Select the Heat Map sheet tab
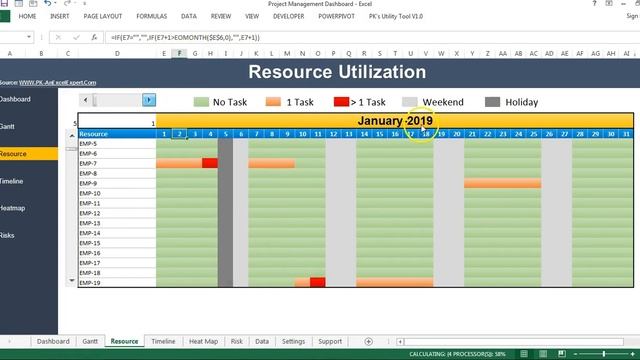The image size is (640, 360). click(x=203, y=341)
